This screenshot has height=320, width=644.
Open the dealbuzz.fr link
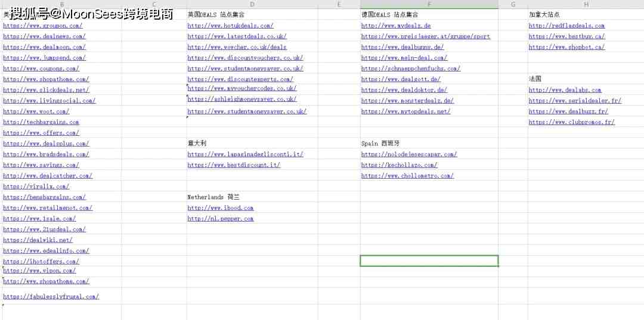(x=568, y=111)
